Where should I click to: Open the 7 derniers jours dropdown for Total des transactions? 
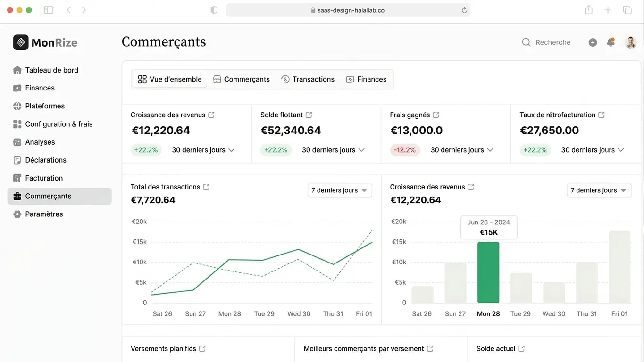tap(339, 190)
